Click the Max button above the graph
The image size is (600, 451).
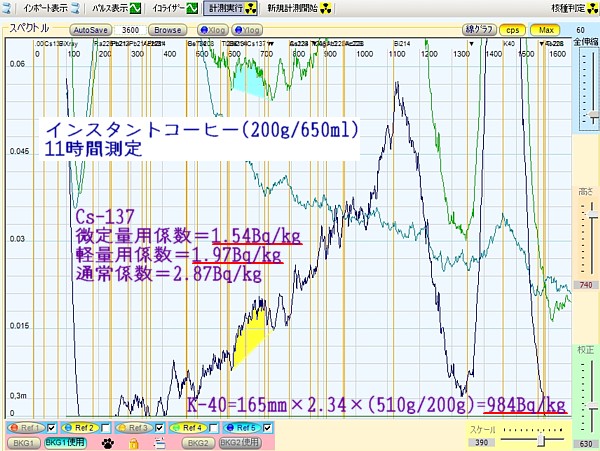click(547, 30)
